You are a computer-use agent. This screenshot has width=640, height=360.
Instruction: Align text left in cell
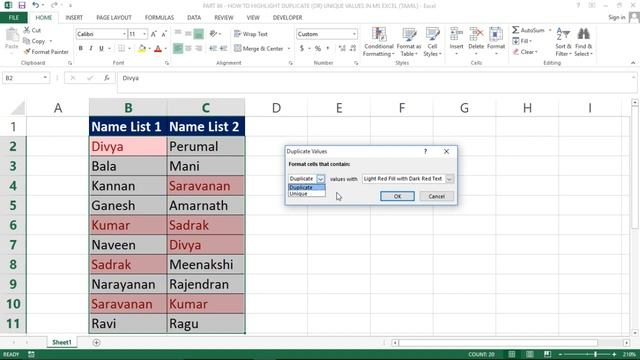[178, 49]
